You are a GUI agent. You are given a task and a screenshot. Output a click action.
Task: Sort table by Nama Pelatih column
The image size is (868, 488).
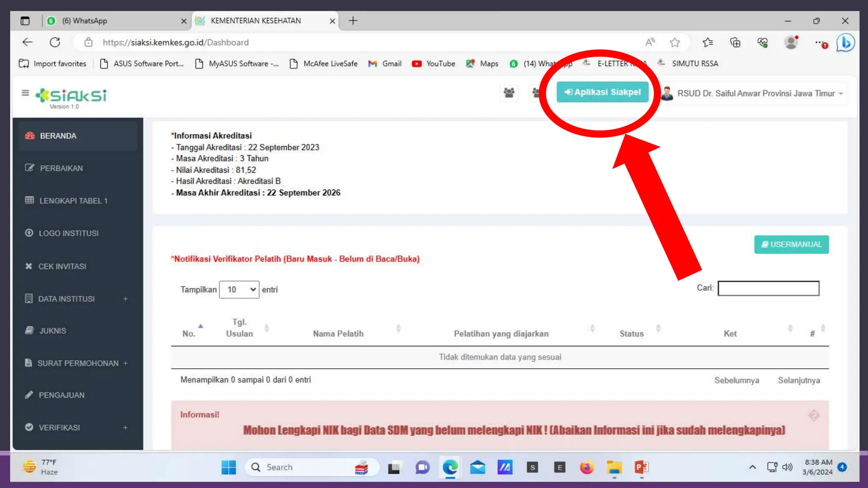point(338,333)
